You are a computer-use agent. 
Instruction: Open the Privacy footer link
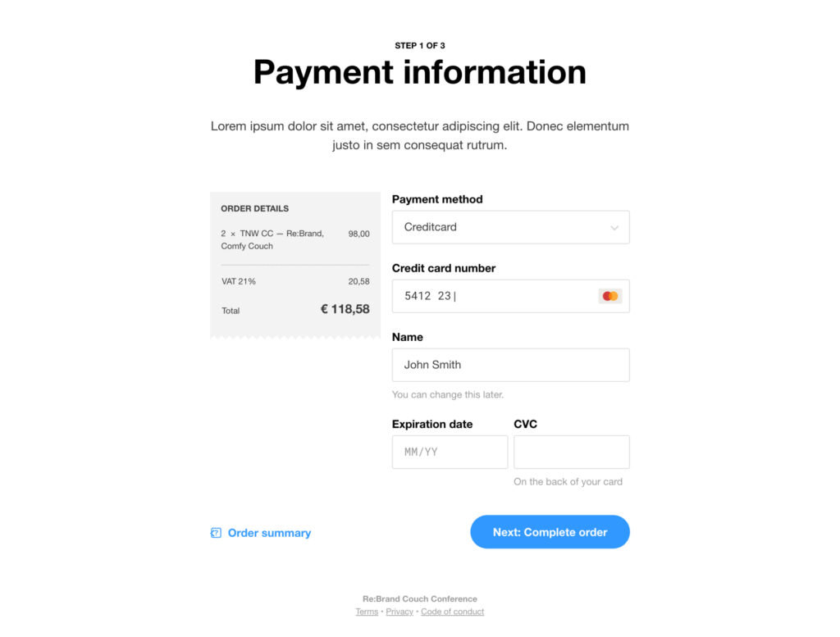click(x=399, y=612)
